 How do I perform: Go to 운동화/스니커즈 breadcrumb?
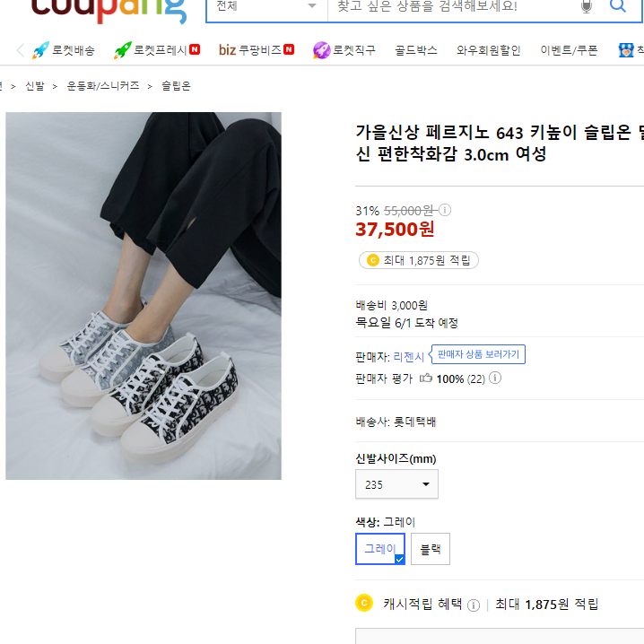coord(103,86)
